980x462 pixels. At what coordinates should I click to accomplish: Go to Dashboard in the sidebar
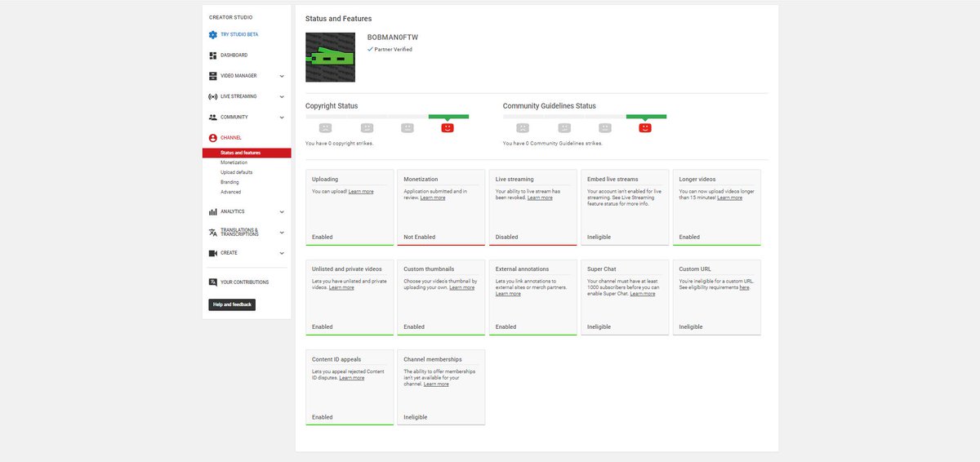click(234, 56)
